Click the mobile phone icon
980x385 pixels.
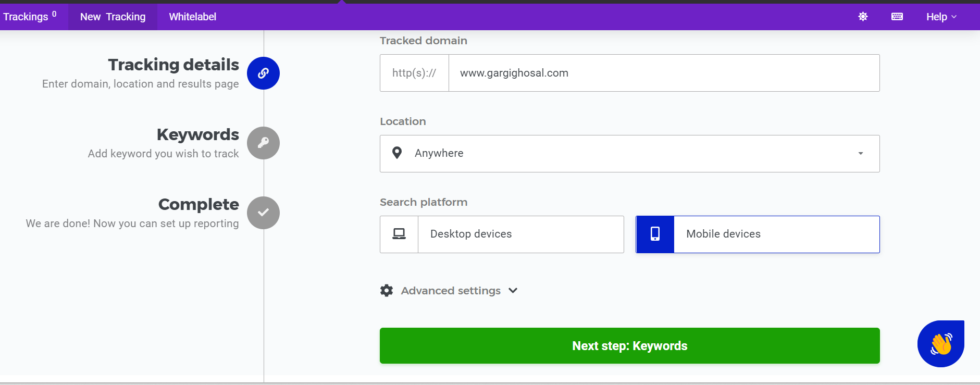655,234
